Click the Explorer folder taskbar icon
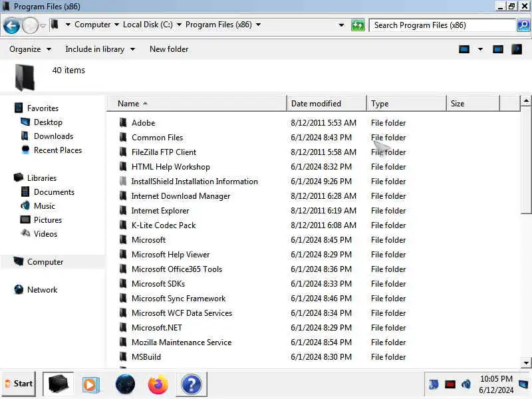This screenshot has width=532, height=399. coord(58,384)
